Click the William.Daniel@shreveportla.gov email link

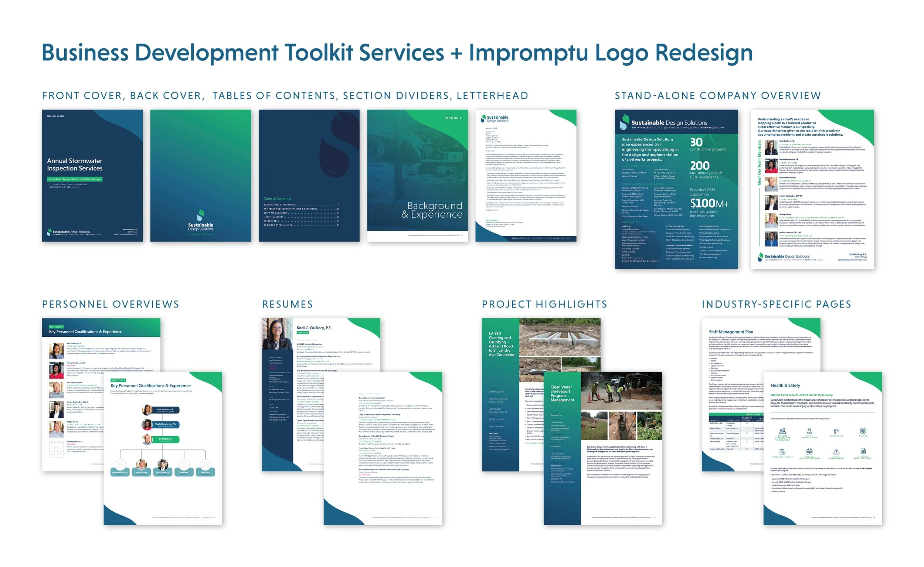click(563, 482)
